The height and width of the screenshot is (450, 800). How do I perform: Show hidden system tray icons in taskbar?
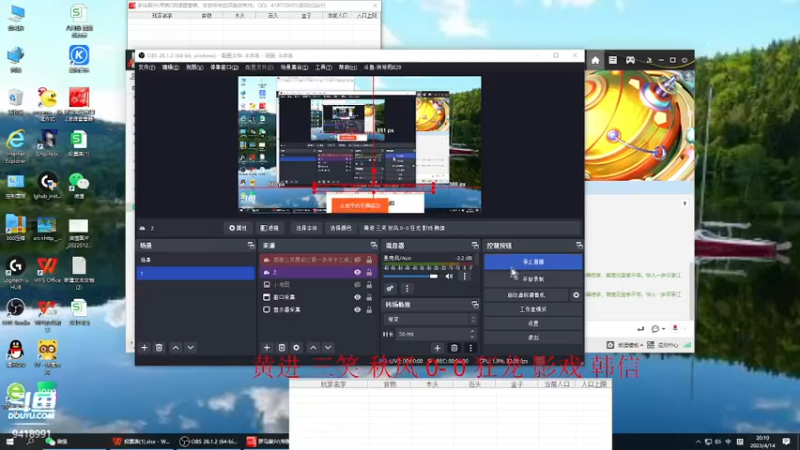pyautogui.click(x=698, y=442)
